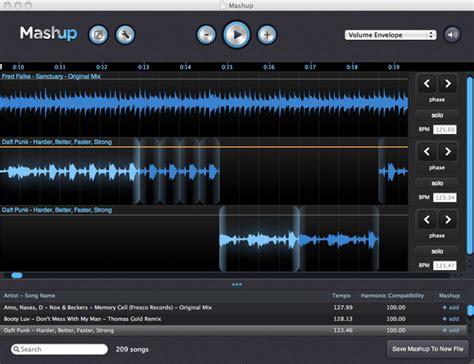Click the new mashup square icon button
The image size is (474, 364).
98,35
